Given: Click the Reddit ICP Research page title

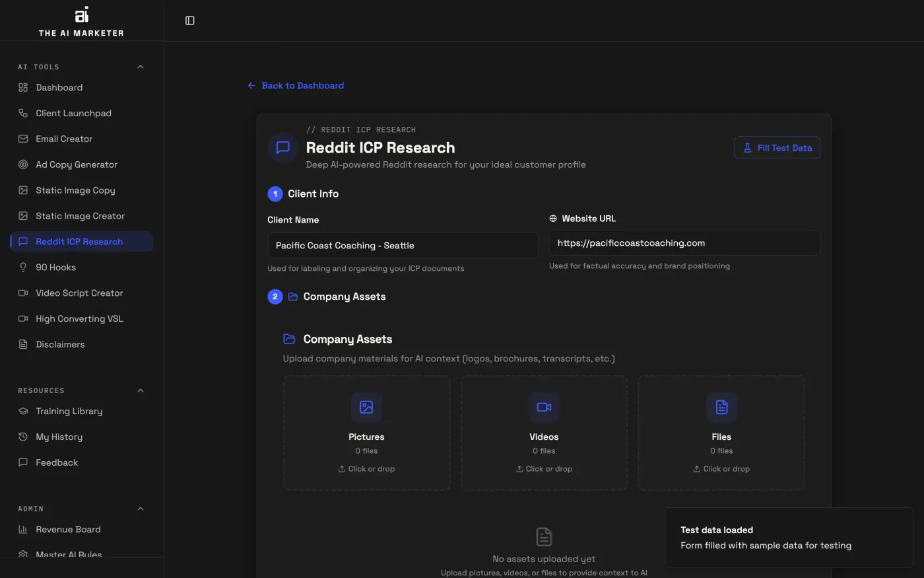Looking at the screenshot, I should tap(380, 148).
